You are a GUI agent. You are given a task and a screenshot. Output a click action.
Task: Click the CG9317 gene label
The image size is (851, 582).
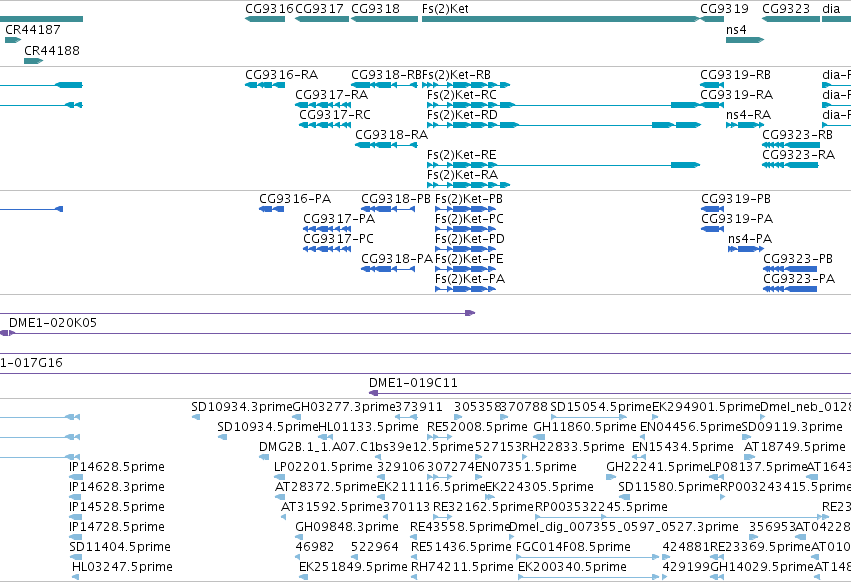[319, 9]
